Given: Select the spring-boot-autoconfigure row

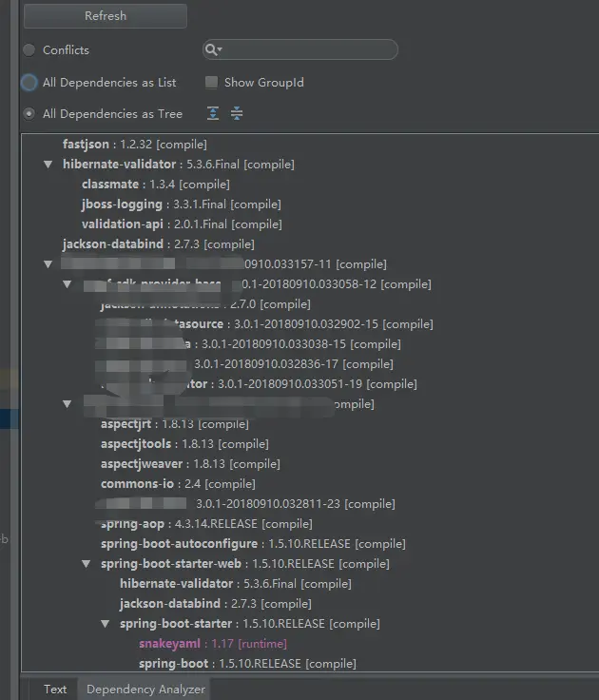Looking at the screenshot, I should click(253, 544).
